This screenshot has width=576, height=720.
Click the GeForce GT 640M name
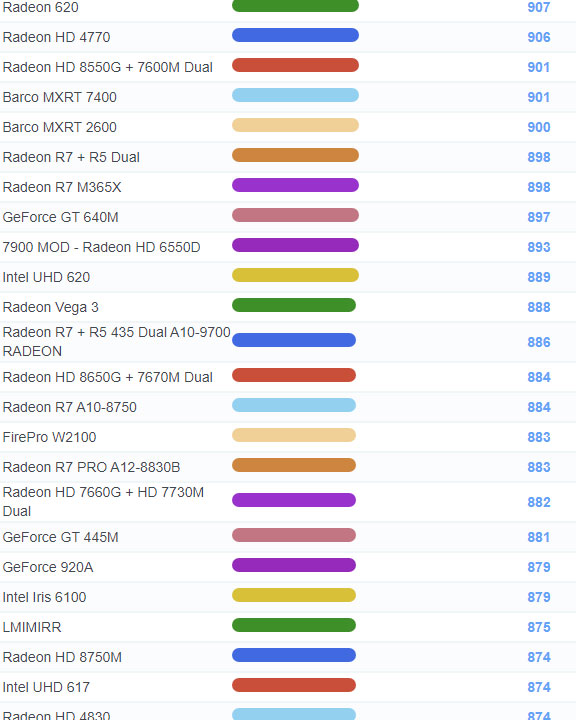60,217
